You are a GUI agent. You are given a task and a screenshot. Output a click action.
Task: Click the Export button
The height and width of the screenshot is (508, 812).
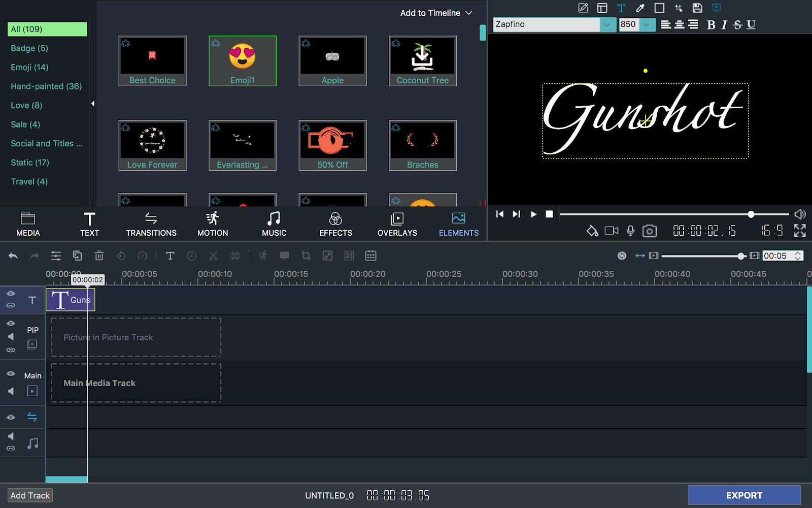click(x=744, y=495)
